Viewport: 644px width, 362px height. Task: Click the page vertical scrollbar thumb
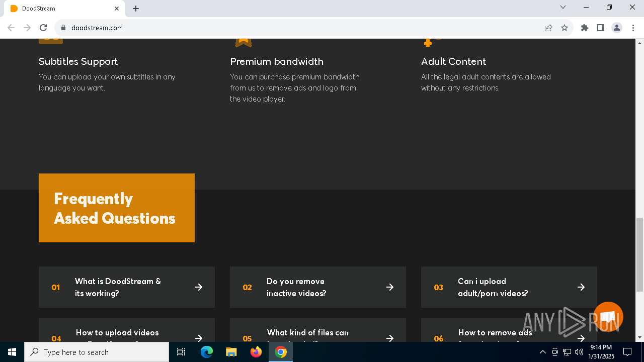tap(639, 254)
